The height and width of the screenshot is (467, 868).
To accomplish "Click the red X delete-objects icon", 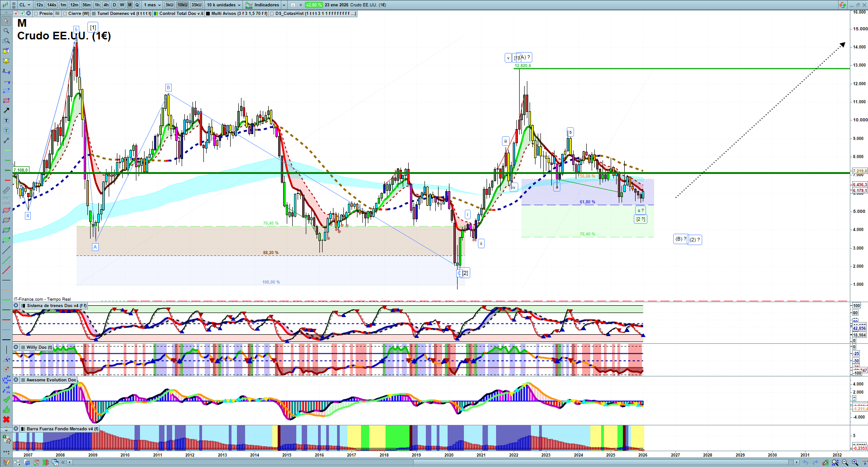I will [x=6, y=419].
